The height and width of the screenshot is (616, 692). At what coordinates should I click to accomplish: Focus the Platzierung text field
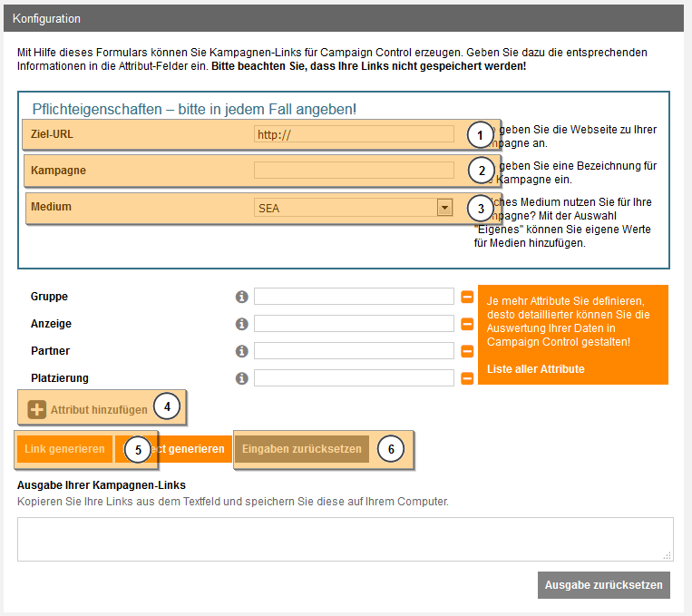pos(354,378)
